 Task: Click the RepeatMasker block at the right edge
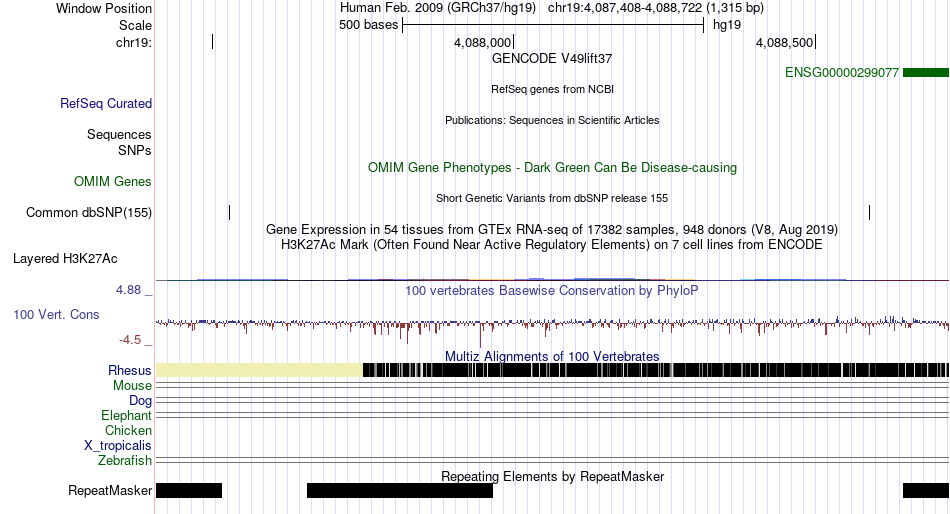click(926, 490)
